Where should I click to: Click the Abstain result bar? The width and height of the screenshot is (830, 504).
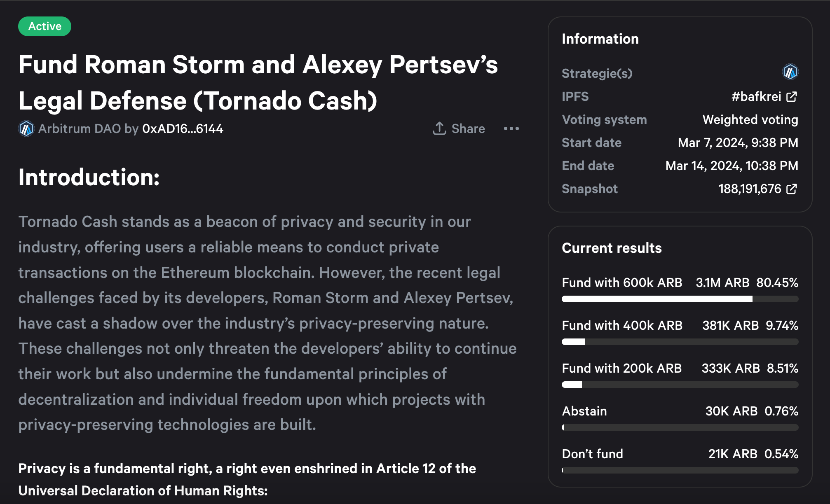click(x=680, y=427)
